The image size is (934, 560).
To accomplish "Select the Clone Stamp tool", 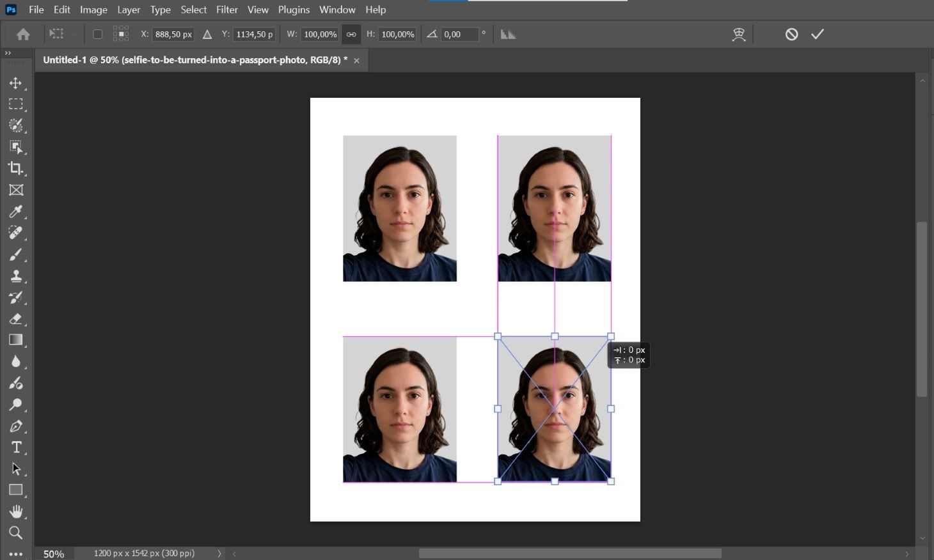I will point(16,276).
